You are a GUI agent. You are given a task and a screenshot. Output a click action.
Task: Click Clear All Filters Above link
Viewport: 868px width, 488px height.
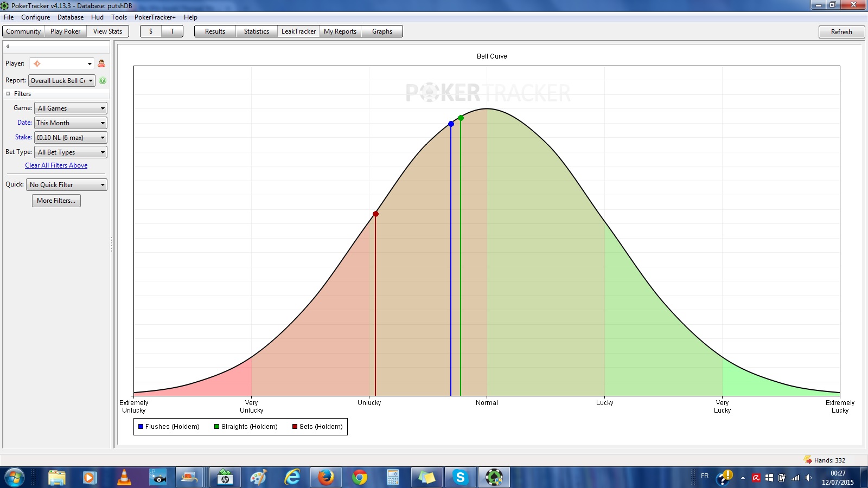pyautogui.click(x=56, y=165)
